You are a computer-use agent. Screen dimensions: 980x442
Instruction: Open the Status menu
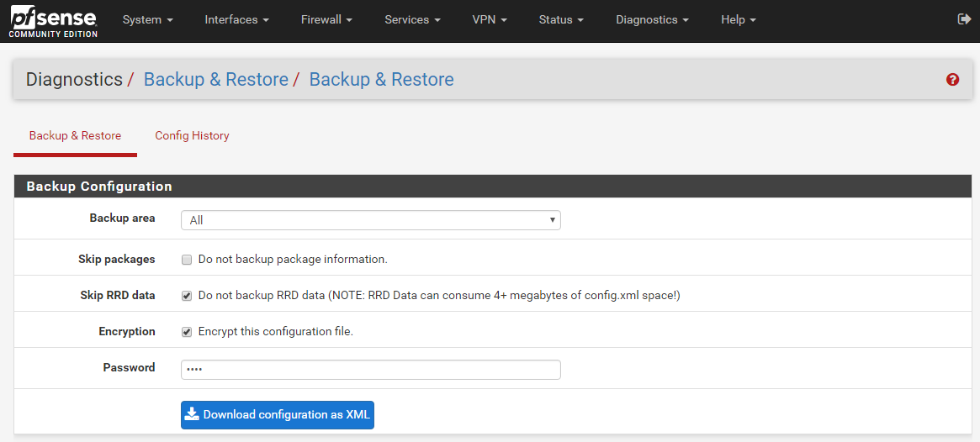(x=561, y=19)
